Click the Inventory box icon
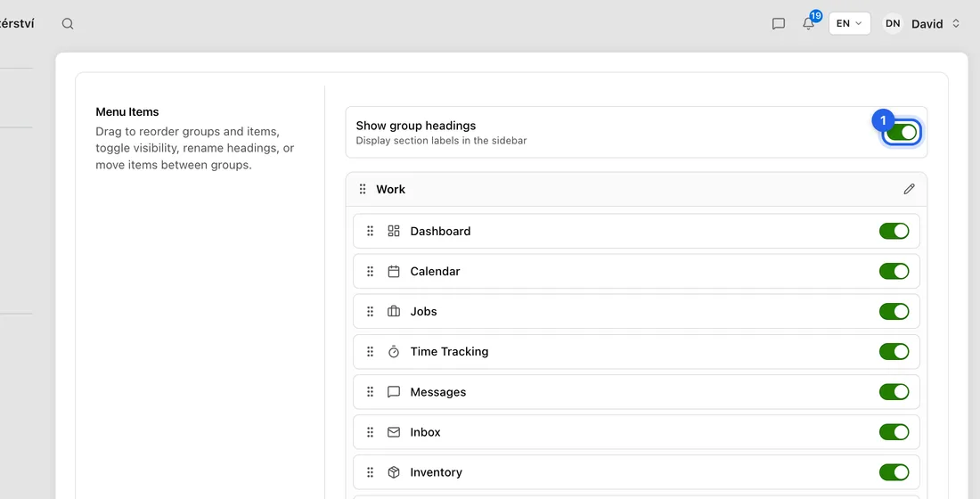The height and width of the screenshot is (499, 980). [x=394, y=472]
